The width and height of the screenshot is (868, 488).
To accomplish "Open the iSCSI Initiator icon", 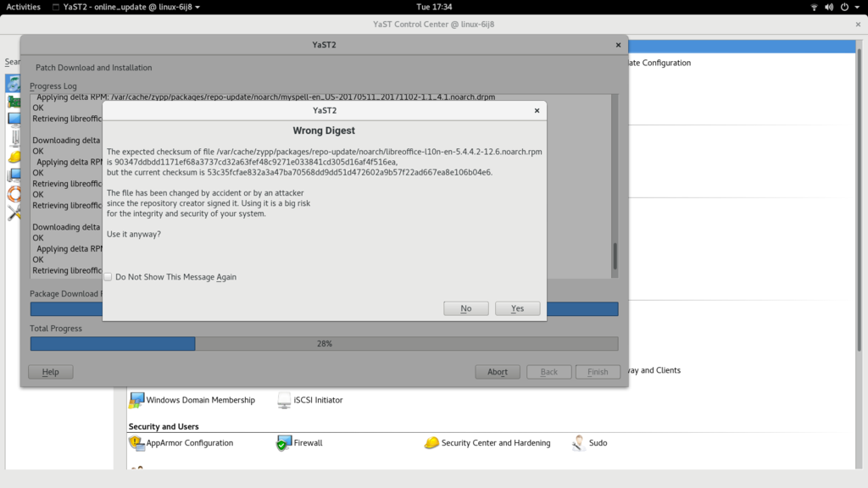I will tap(284, 400).
